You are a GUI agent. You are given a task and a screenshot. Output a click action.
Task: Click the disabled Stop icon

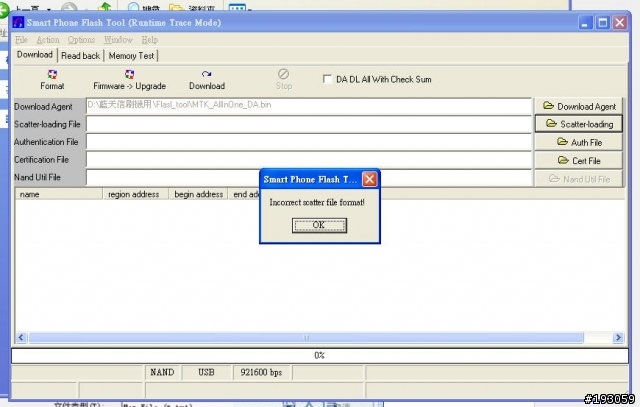(x=283, y=74)
